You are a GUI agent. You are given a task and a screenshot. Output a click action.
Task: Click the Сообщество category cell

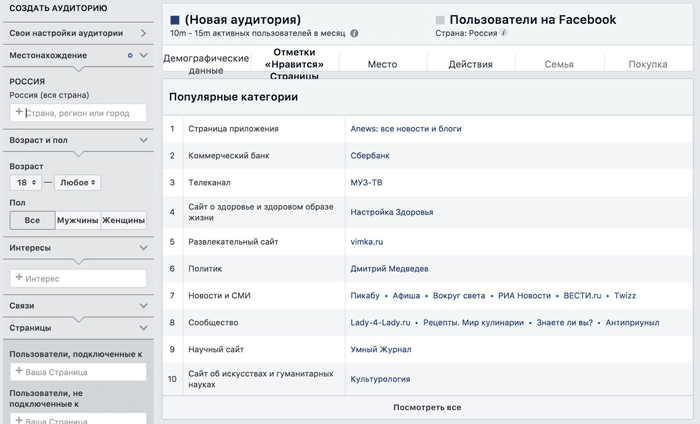(264, 322)
